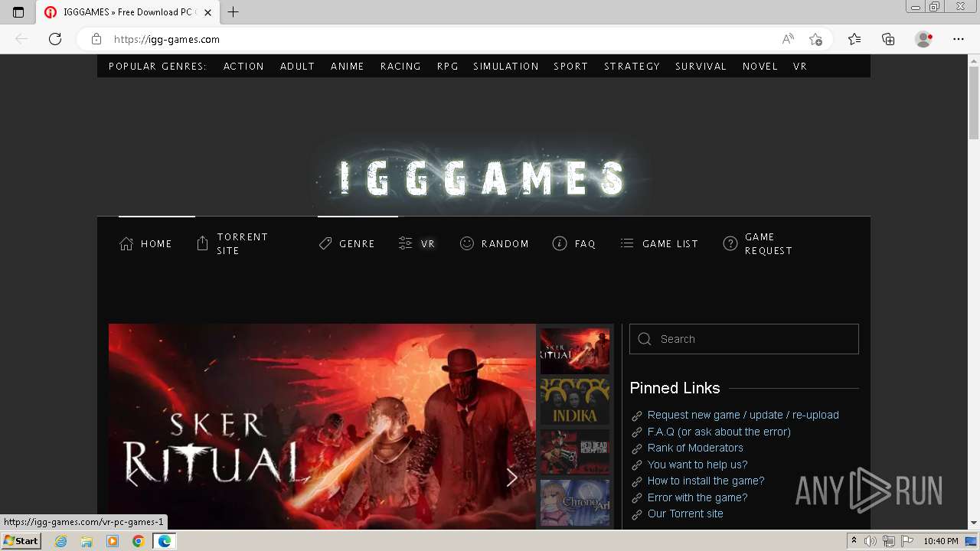Go to previous slide with left arrow
This screenshot has width=980, height=551.
point(132,478)
